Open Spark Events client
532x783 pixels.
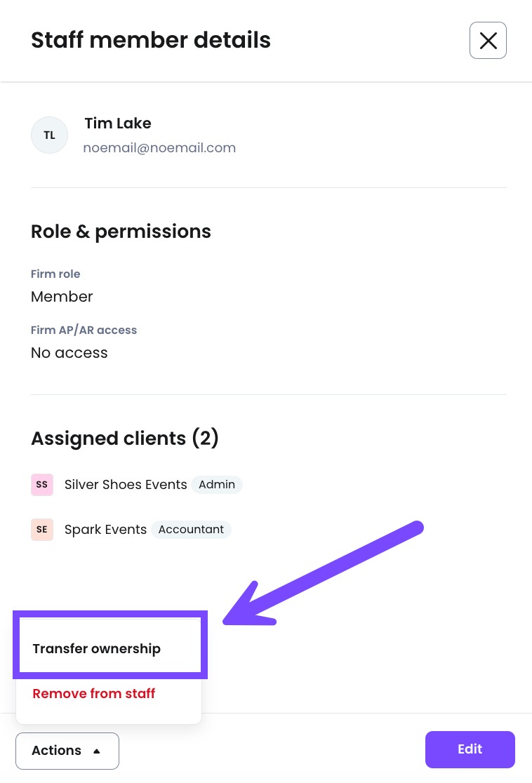coord(105,529)
